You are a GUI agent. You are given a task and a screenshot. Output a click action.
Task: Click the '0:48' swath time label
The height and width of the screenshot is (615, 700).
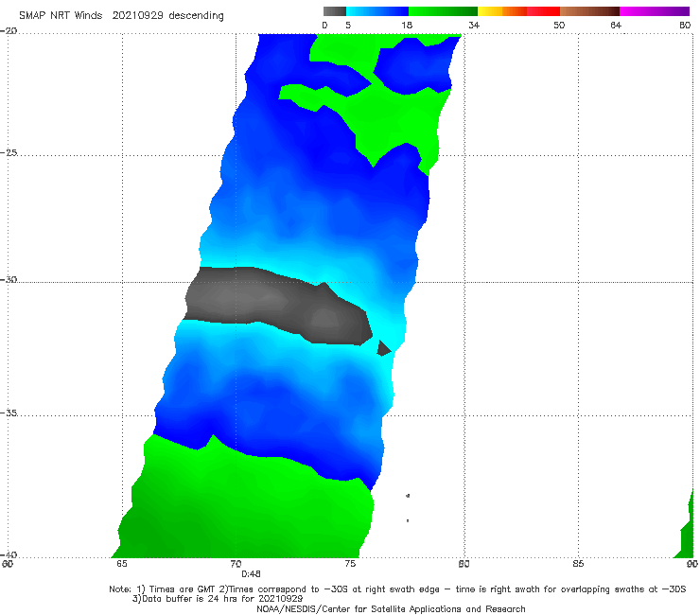point(251,574)
